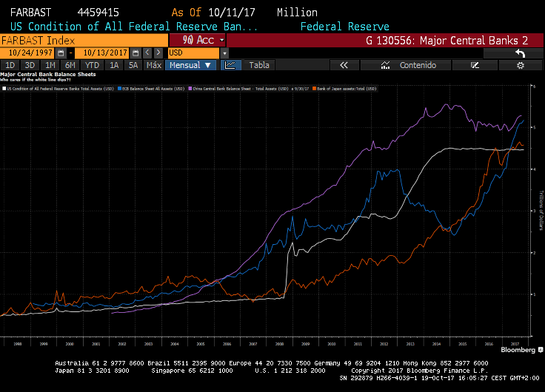Click the Trillions of Dollars axis label

point(541,210)
